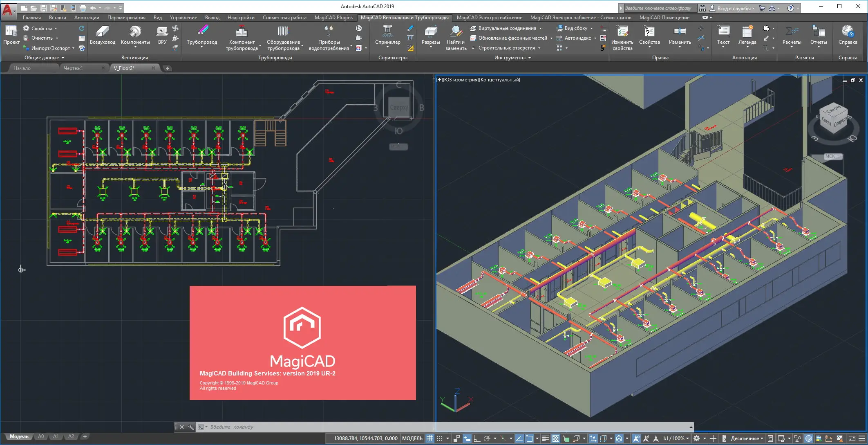
Task: Toggle Clean Screen in status bar
Action: [x=852, y=438]
